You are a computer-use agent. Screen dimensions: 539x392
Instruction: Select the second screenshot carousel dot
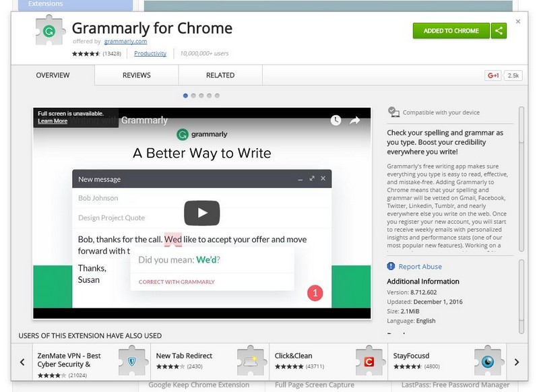(193, 96)
